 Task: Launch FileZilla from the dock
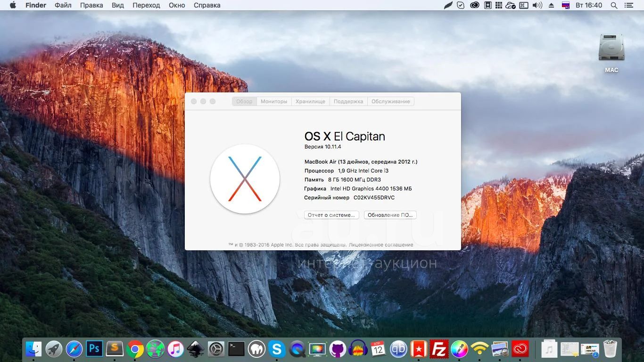click(x=439, y=349)
